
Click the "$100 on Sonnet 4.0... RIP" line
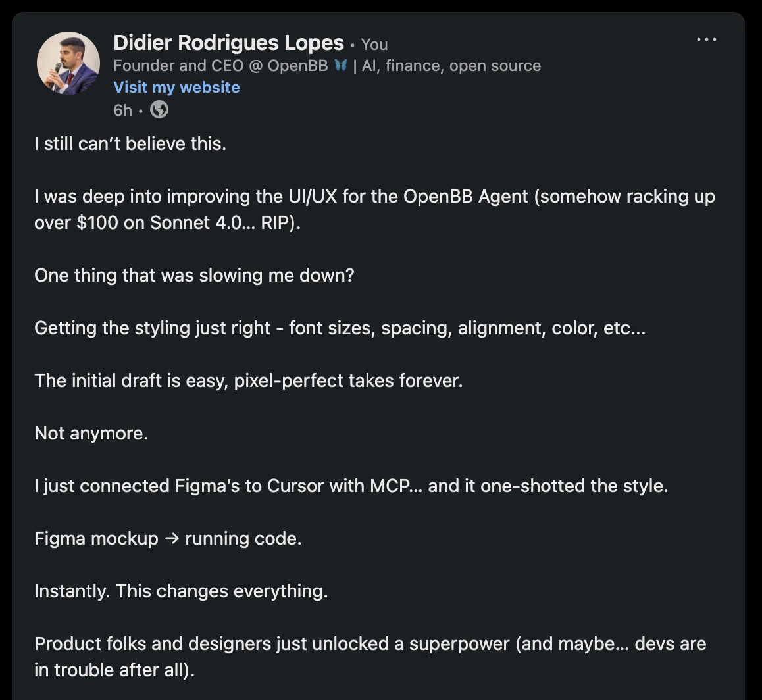coord(167,223)
